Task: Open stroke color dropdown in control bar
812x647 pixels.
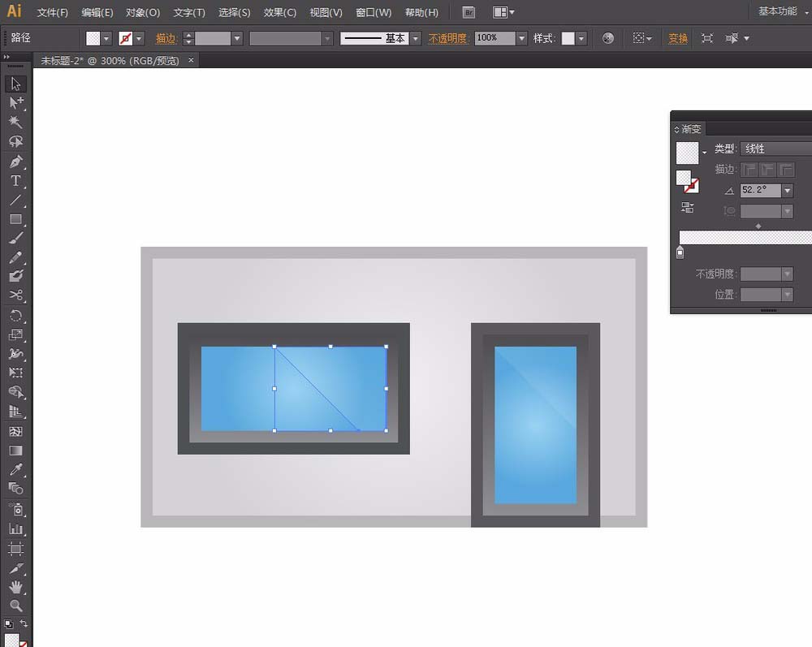Action: click(139, 38)
